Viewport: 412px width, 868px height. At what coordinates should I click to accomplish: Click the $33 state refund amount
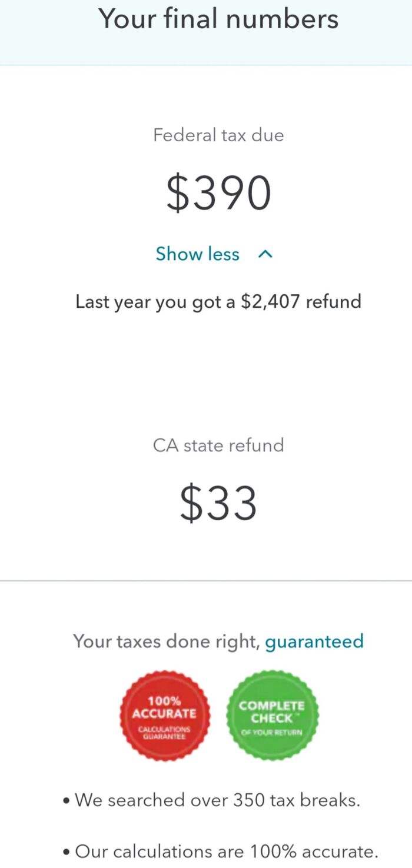pos(218,501)
